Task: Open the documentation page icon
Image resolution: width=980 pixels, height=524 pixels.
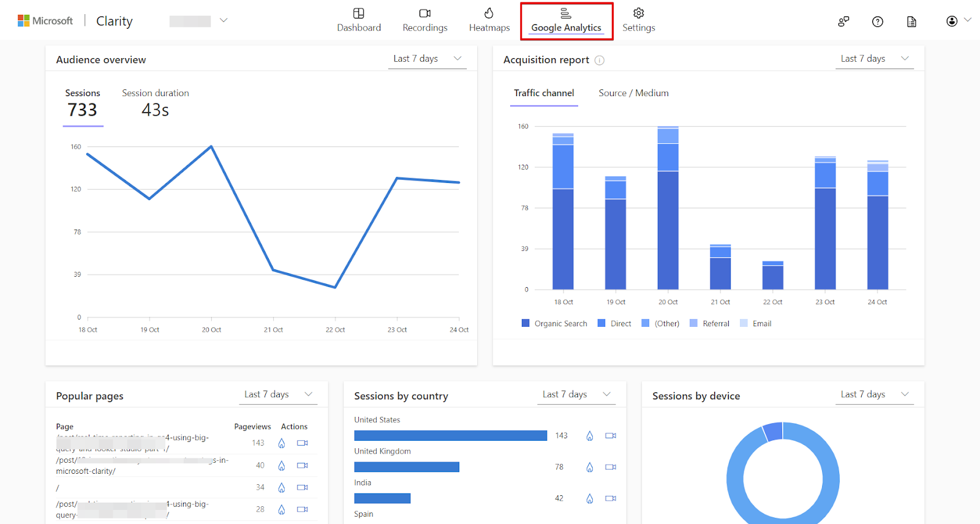Action: [x=911, y=21]
